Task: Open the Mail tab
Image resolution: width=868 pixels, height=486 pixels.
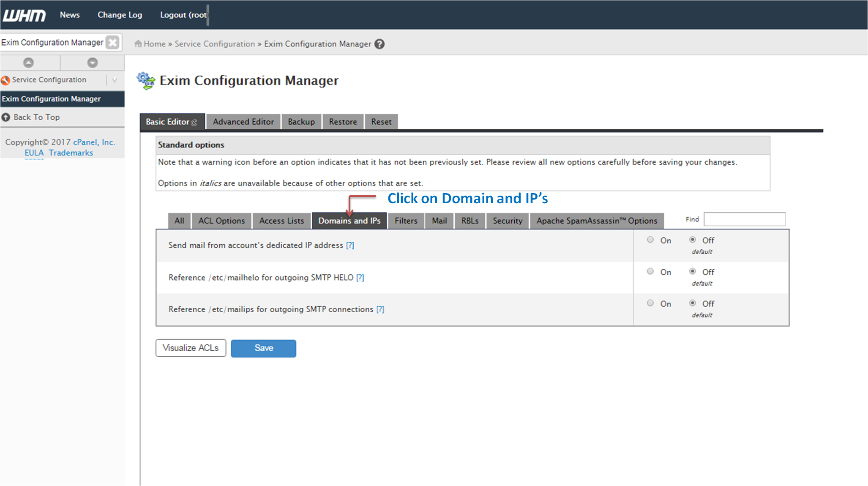Action: click(439, 221)
